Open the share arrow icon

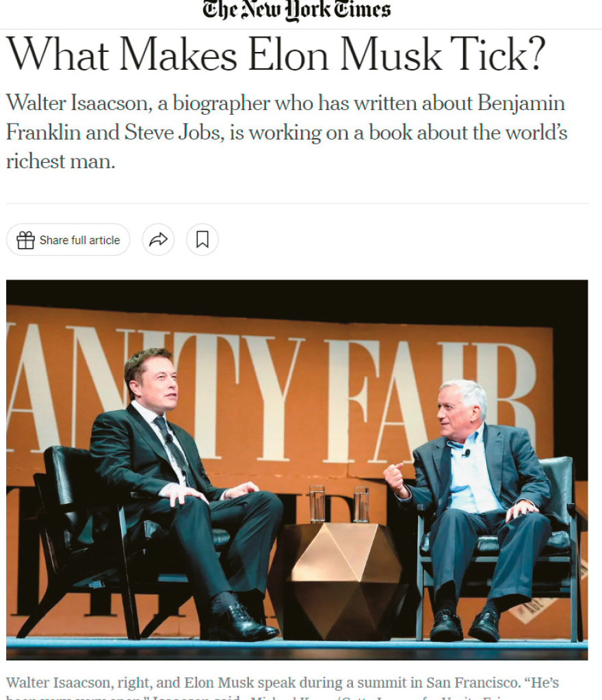158,240
